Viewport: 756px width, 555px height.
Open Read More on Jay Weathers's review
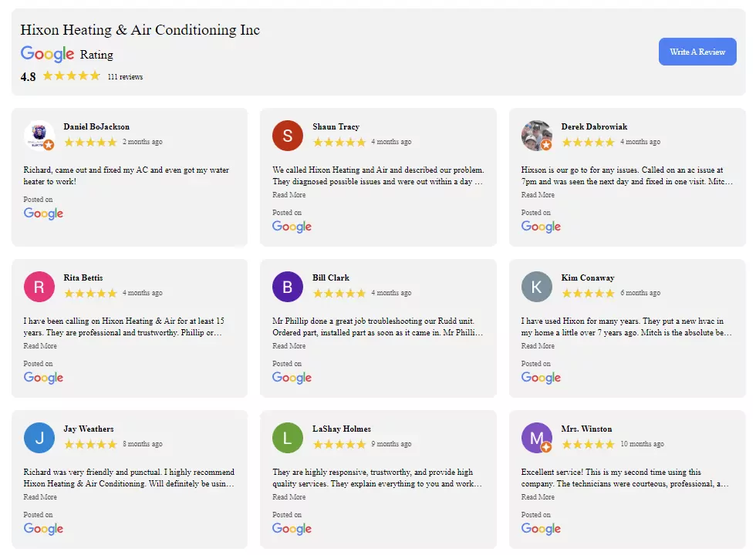click(40, 497)
